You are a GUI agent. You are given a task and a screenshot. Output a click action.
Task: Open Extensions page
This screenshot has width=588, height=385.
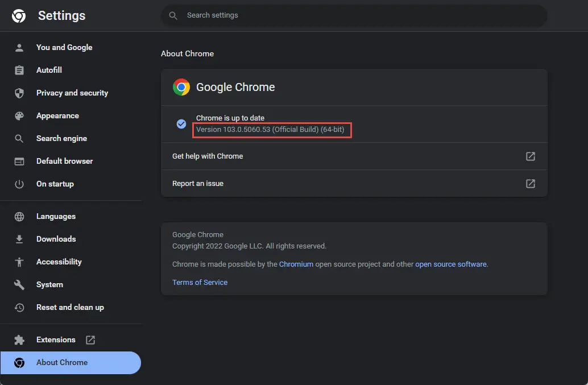click(71, 340)
